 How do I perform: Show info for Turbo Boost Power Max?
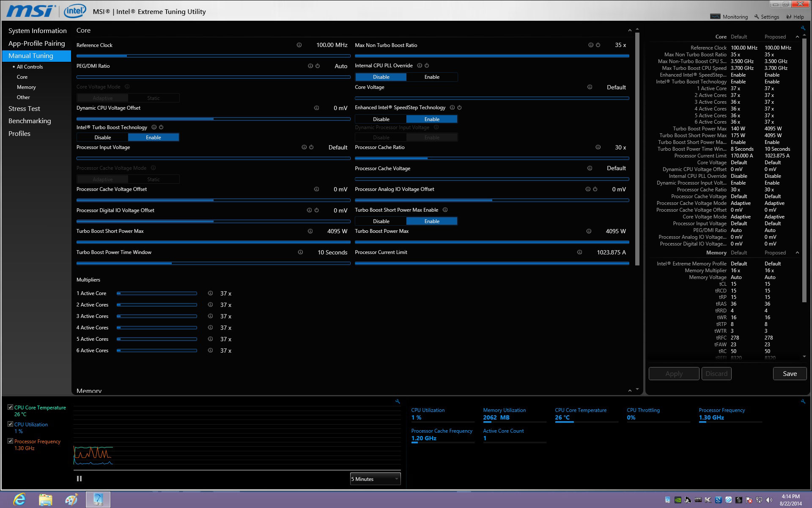(589, 231)
